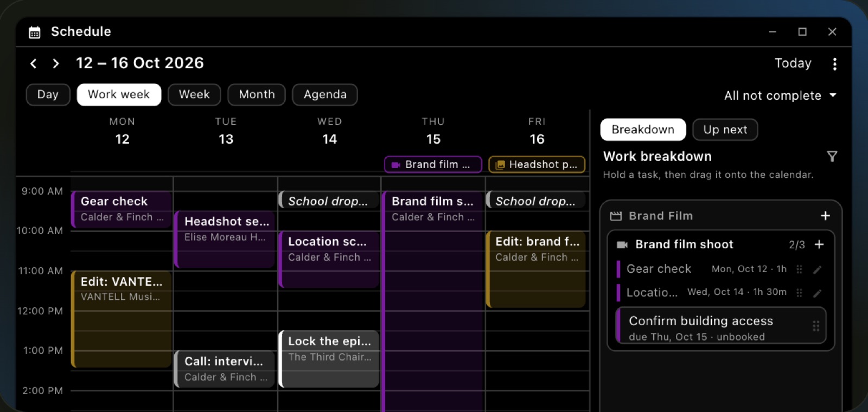Add a task to Brand Film project
This screenshot has width=868, height=412.
(825, 216)
